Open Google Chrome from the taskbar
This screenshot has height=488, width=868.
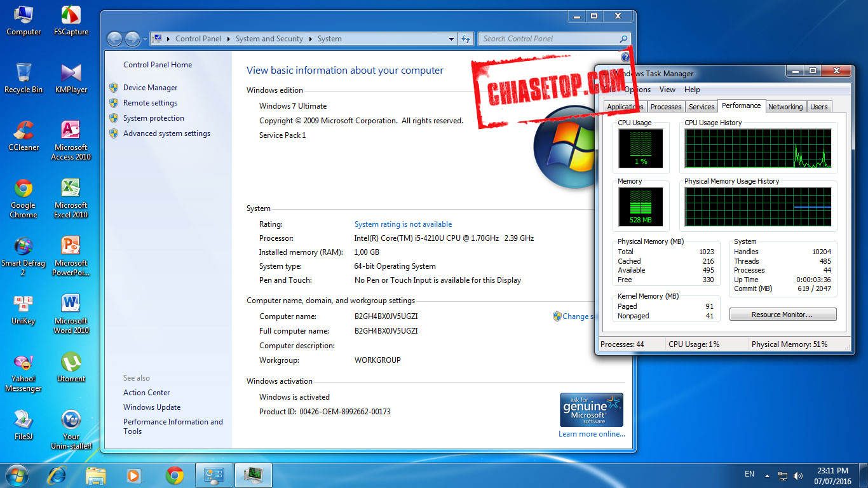pyautogui.click(x=173, y=475)
